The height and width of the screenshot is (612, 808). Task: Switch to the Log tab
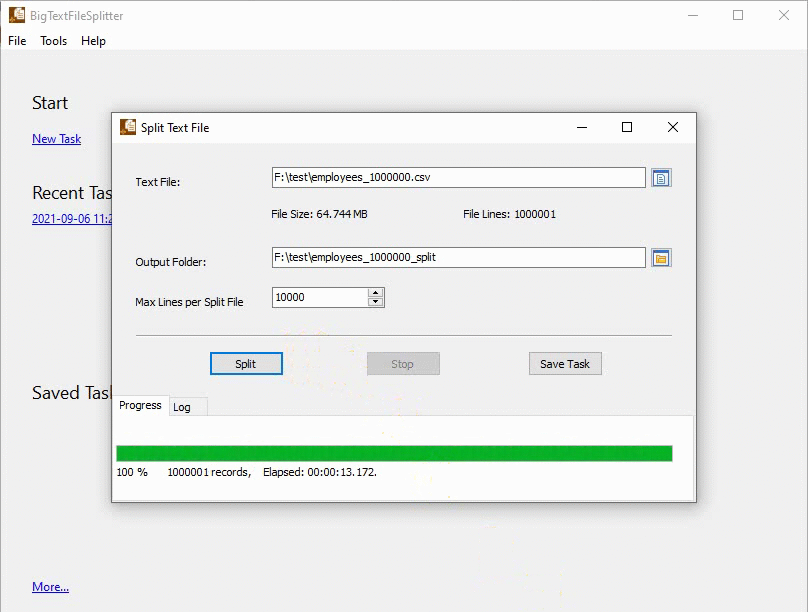tap(184, 407)
